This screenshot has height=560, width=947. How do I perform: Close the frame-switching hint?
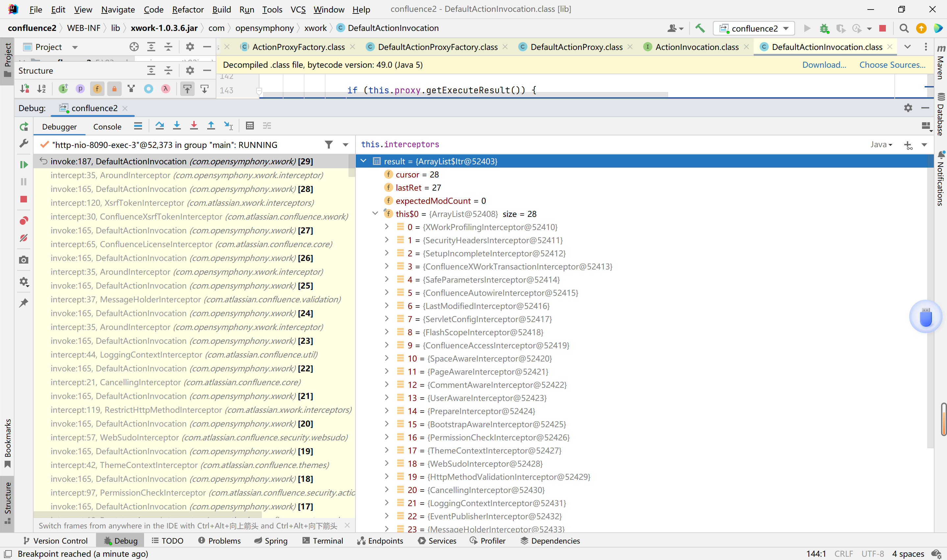(347, 525)
